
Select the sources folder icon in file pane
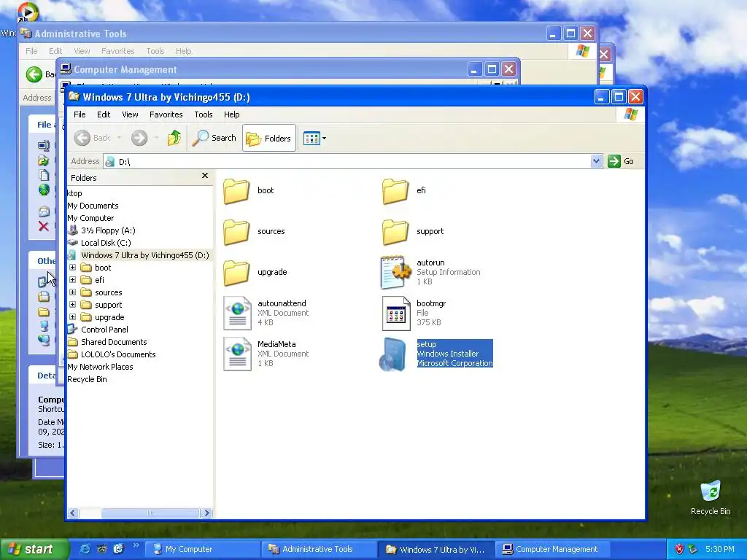[x=236, y=232]
